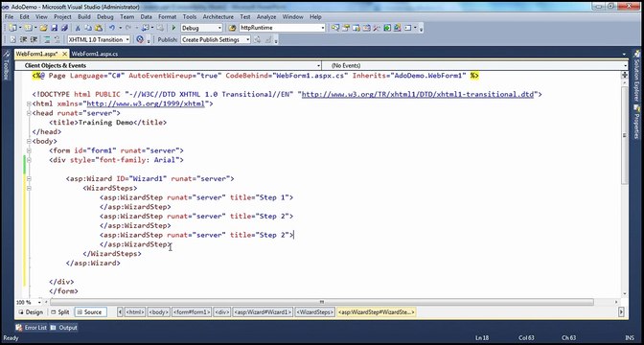Select the <html> breadcrumb tag
644x345 pixels.
point(135,312)
